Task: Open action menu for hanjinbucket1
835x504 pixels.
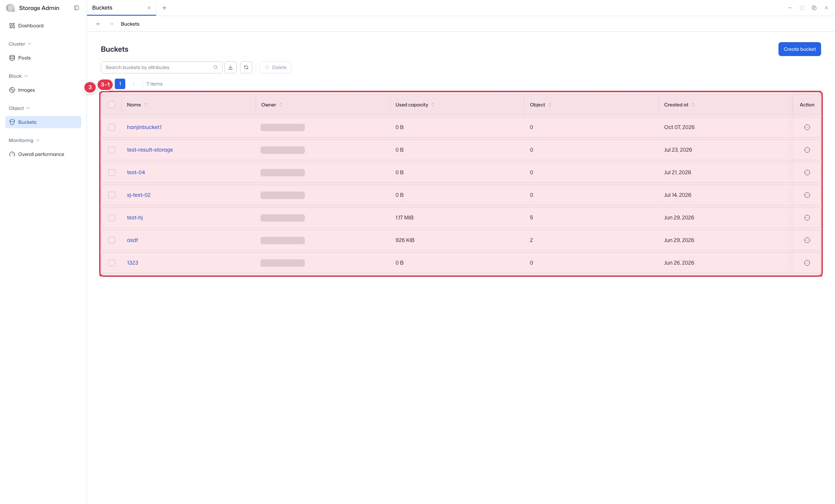Action: pyautogui.click(x=807, y=127)
